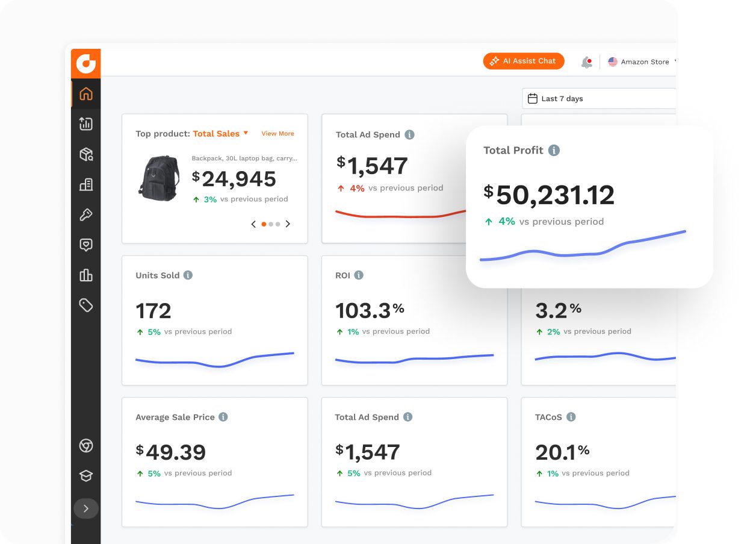Select the Home icon in the sidebar

[85, 93]
